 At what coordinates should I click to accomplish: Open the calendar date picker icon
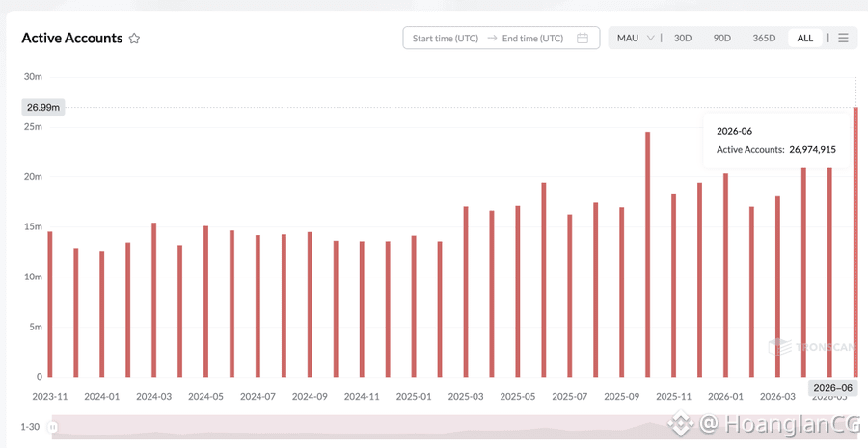click(582, 39)
